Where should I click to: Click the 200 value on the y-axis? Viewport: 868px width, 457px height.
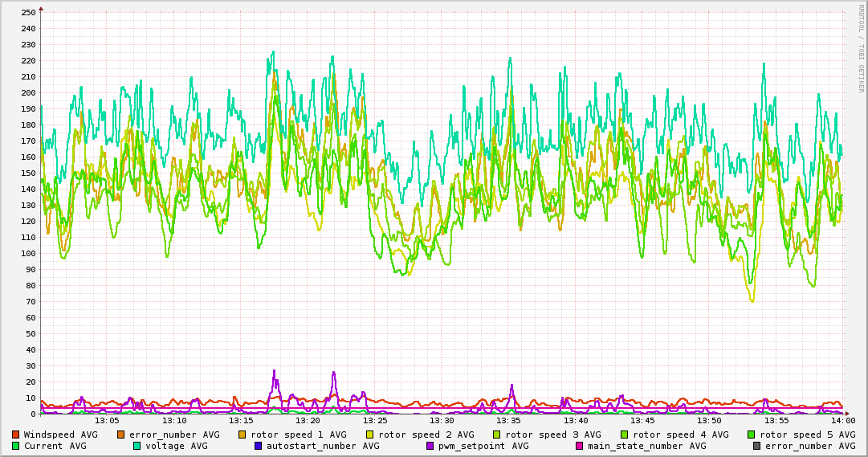pos(27,93)
